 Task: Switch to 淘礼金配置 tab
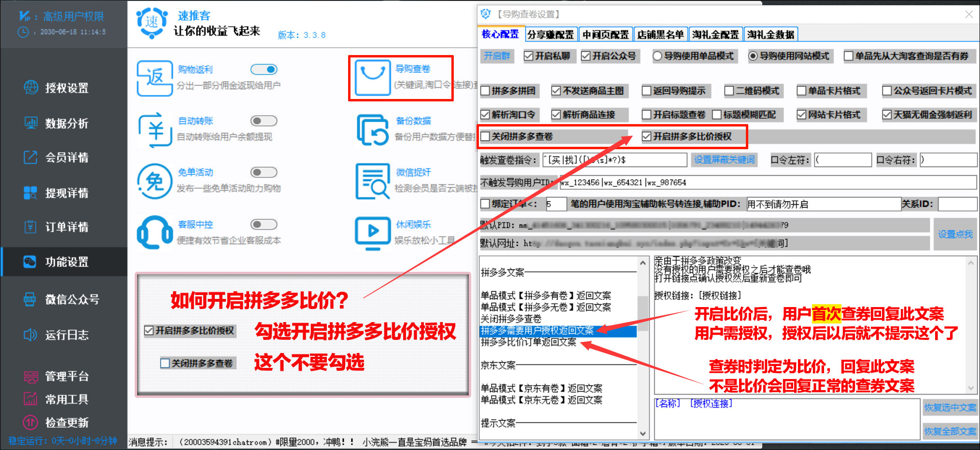pyautogui.click(x=715, y=35)
